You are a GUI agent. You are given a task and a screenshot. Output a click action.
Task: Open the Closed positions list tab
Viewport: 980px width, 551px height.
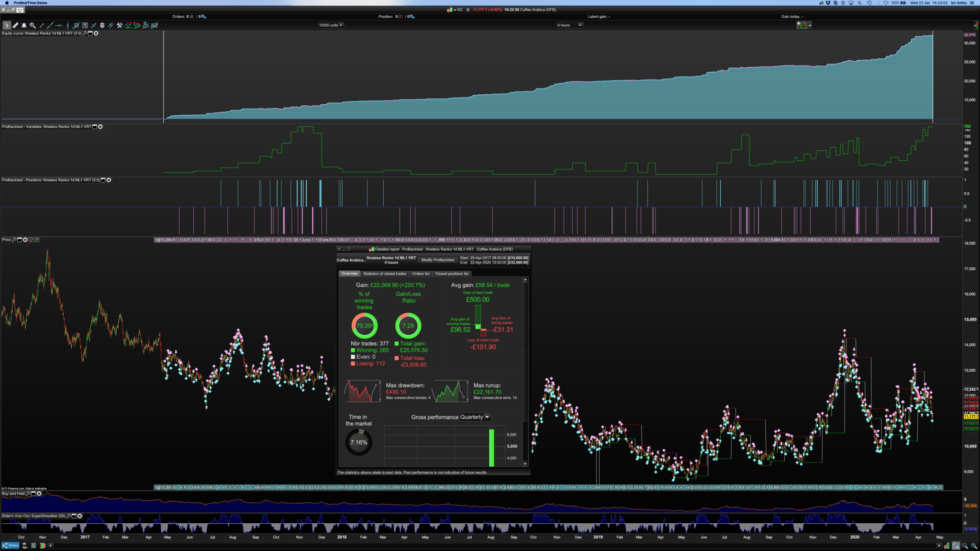pos(452,274)
